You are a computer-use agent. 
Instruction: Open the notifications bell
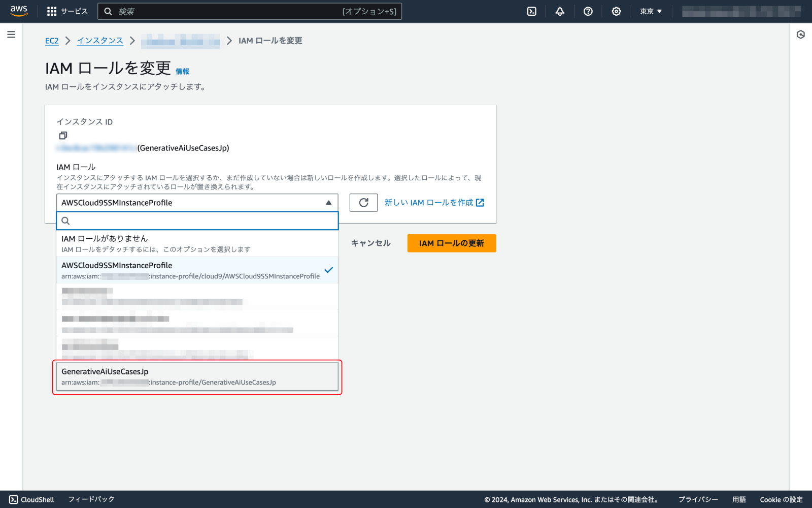click(x=559, y=11)
